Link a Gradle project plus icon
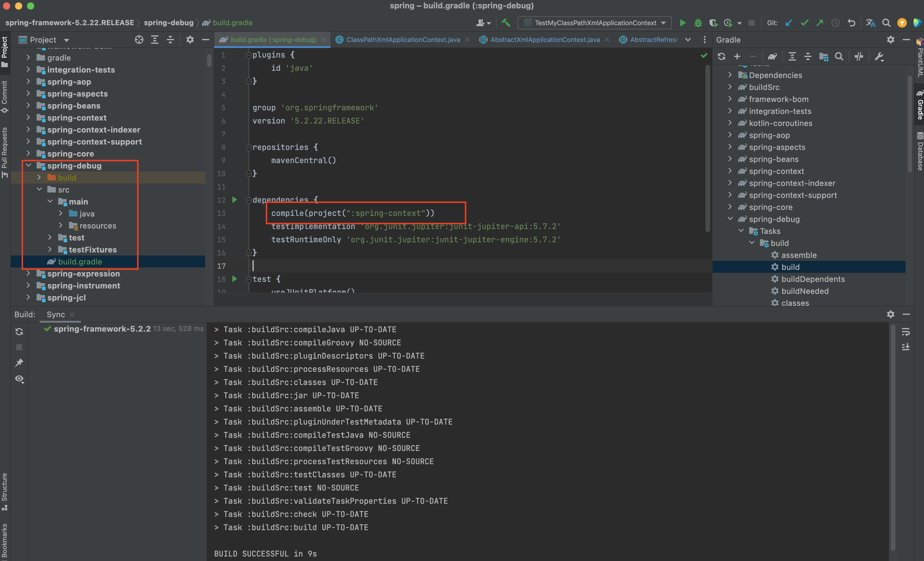Viewport: 924px width, 561px height. tap(737, 57)
